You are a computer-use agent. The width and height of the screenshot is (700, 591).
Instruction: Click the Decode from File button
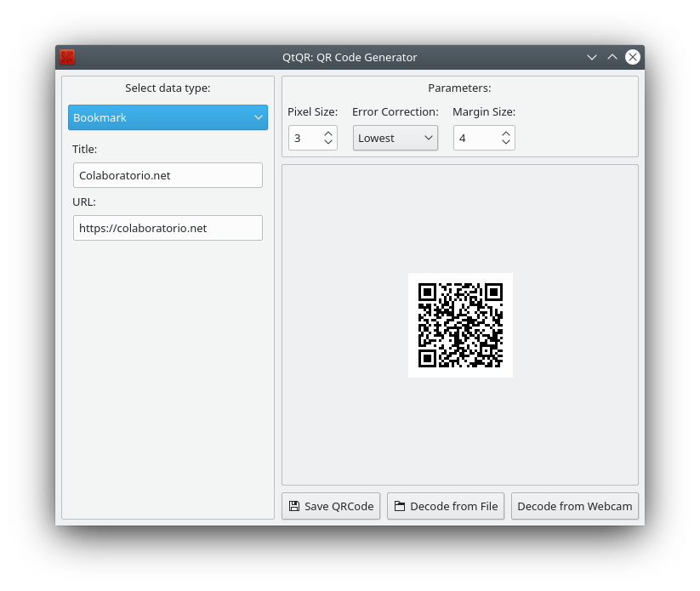coord(446,506)
